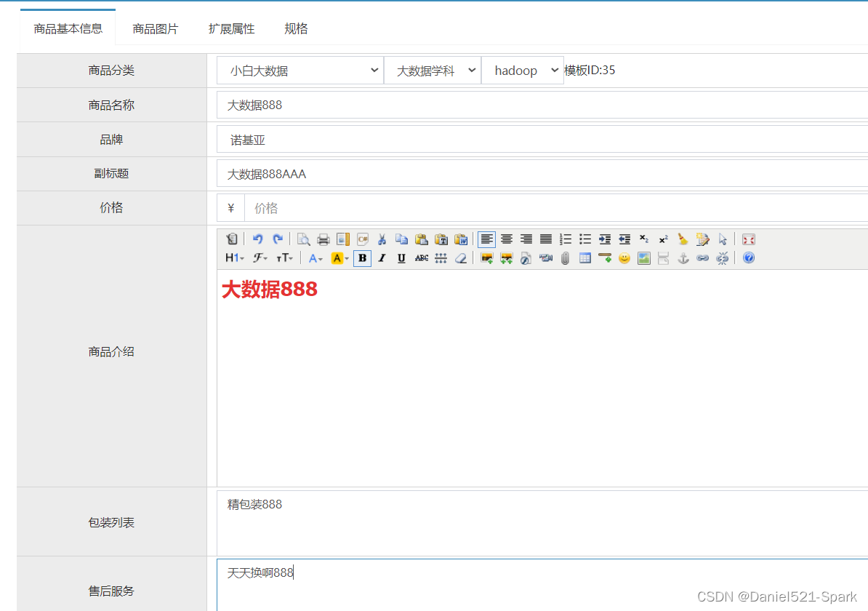Switch to the 商品图片 tab

click(156, 29)
